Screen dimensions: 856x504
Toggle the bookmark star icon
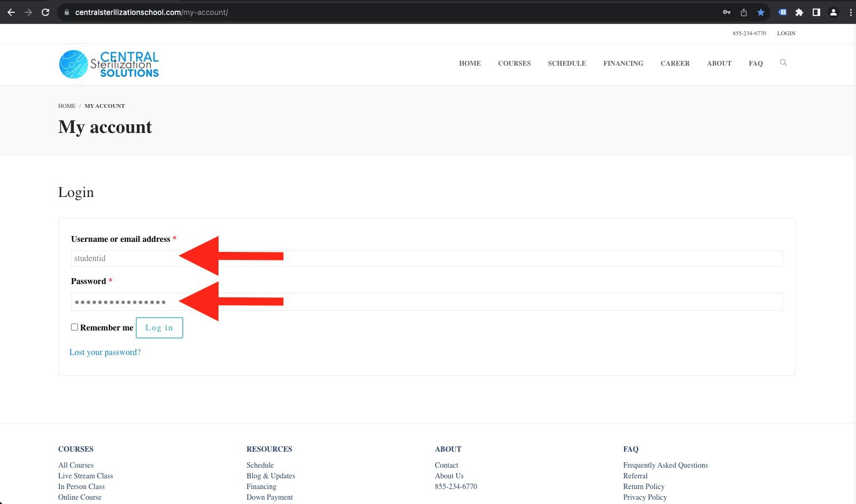coord(761,12)
